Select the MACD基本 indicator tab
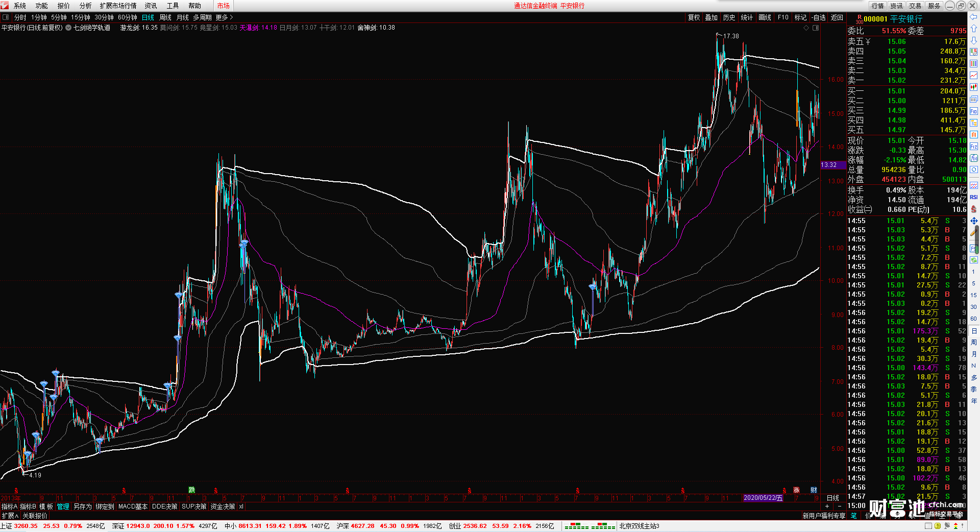The image size is (980, 532). point(133,506)
